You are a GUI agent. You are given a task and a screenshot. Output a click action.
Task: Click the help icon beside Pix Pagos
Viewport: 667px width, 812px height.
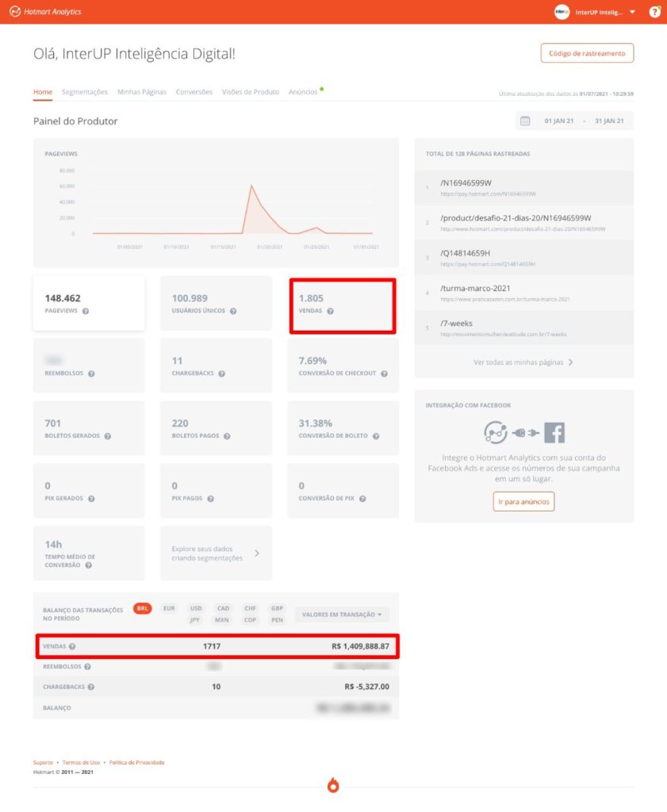click(x=210, y=499)
